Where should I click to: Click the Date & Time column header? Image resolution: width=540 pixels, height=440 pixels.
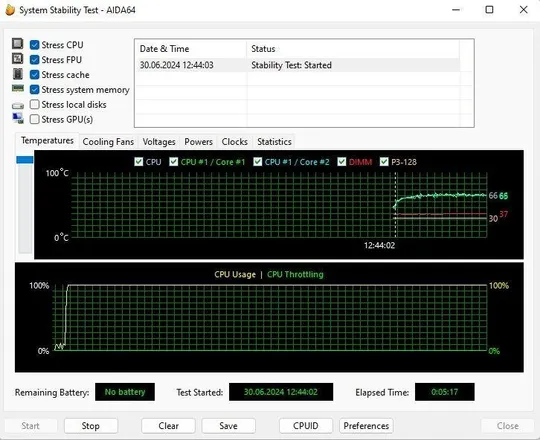pos(191,49)
